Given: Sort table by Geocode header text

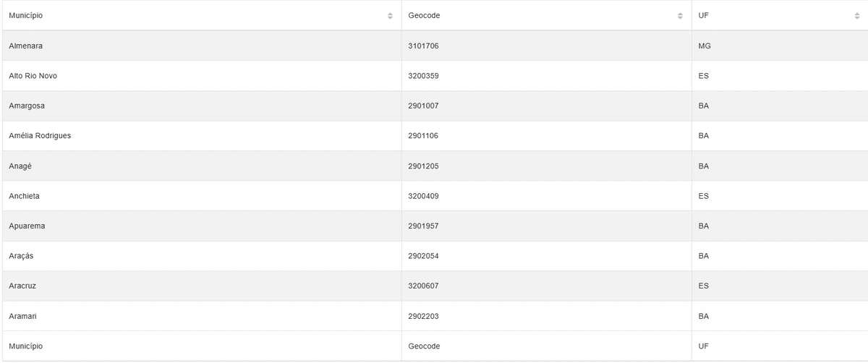Looking at the screenshot, I should 424,16.
